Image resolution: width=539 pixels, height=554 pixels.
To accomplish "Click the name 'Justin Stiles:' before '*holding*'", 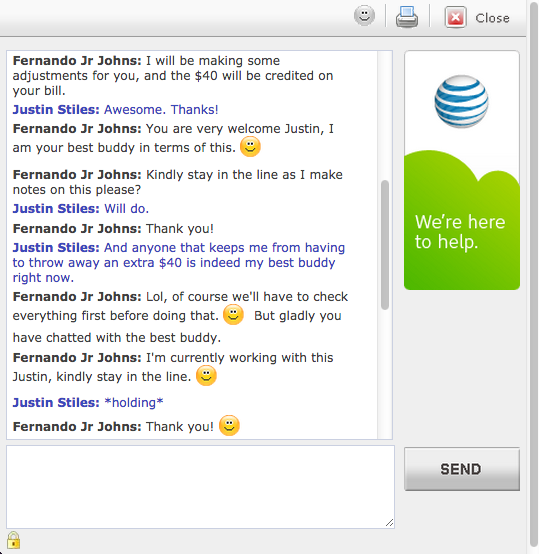I will coord(56,403).
